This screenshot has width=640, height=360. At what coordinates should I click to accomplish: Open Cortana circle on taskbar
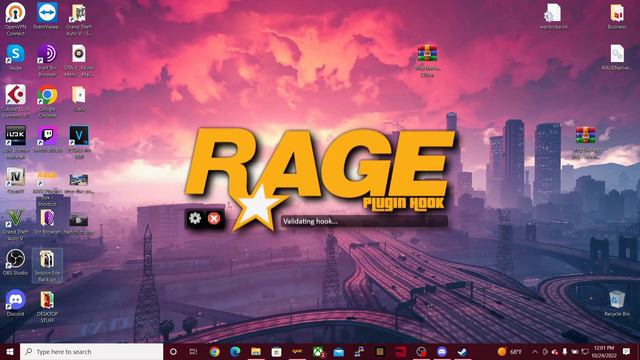pyautogui.click(x=173, y=351)
